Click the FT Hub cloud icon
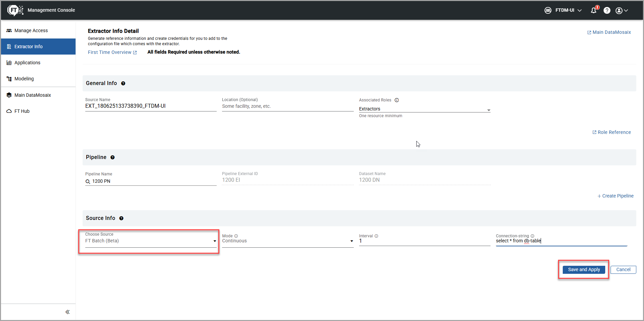644x321 pixels. pyautogui.click(x=9, y=111)
